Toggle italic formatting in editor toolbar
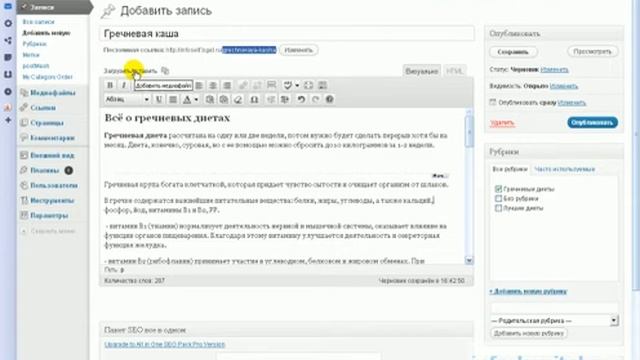Image resolution: width=640 pixels, height=360 pixels. coord(124,85)
